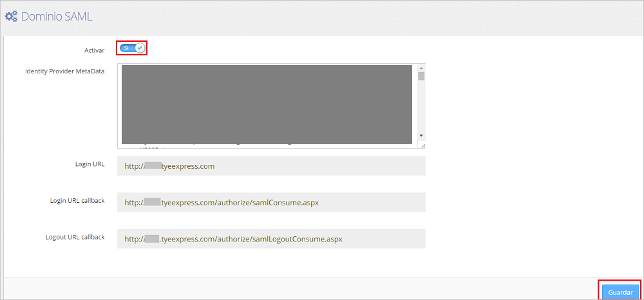The height and width of the screenshot is (300, 644).
Task: Click the Login URL callback field
Action: (271, 202)
